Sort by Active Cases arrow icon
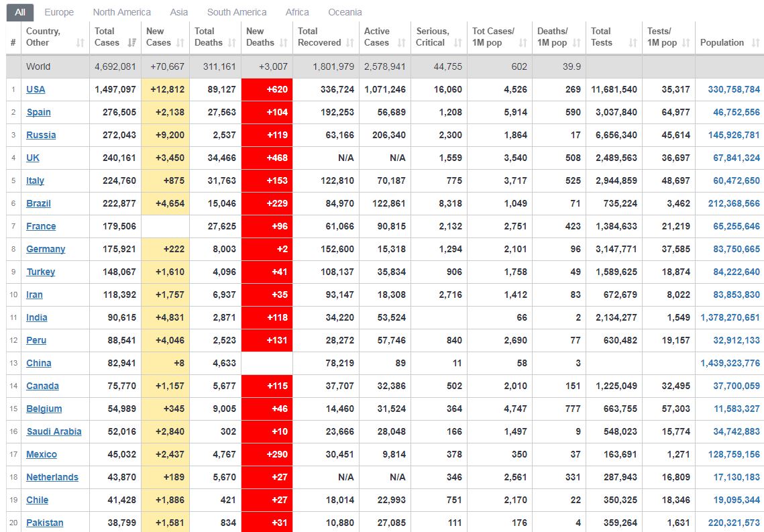 [402, 43]
